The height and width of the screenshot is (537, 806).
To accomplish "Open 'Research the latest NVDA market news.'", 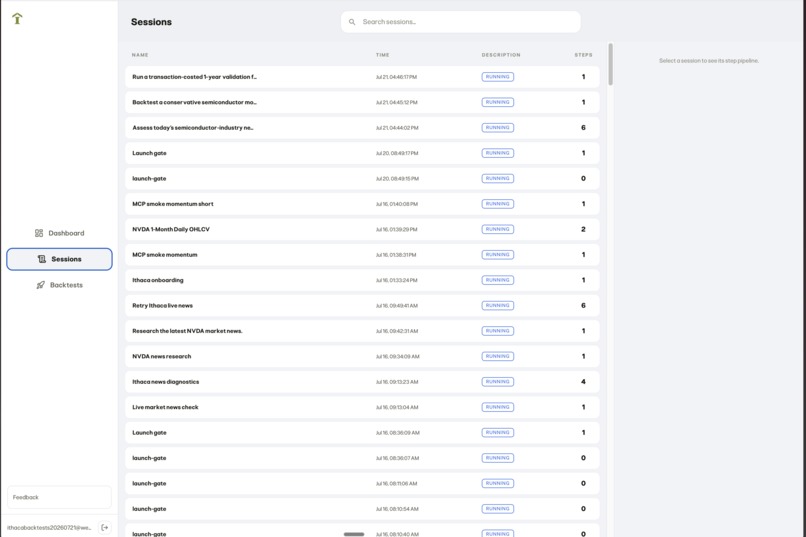I will (362, 331).
